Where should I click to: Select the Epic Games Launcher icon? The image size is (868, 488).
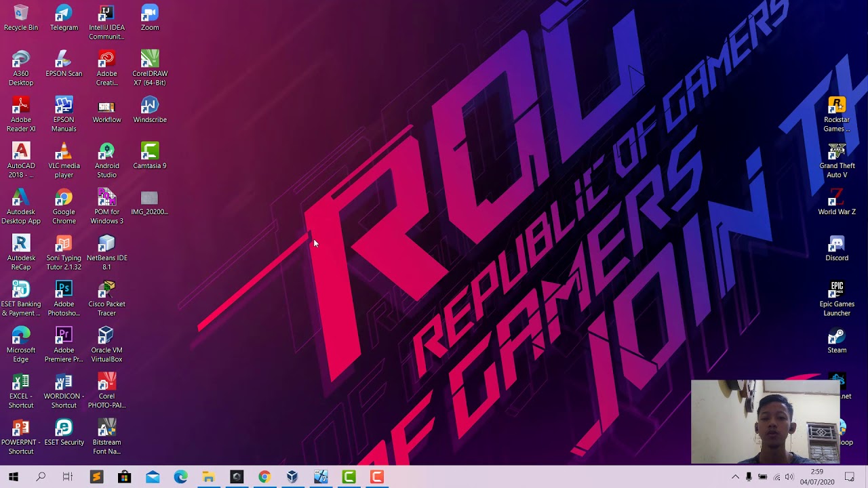(x=837, y=299)
